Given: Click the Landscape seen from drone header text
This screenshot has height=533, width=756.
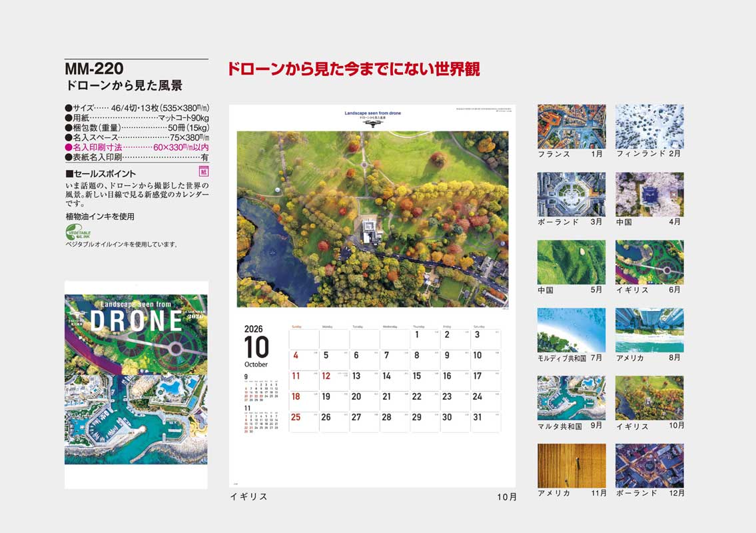Looking at the screenshot, I should pos(373,113).
